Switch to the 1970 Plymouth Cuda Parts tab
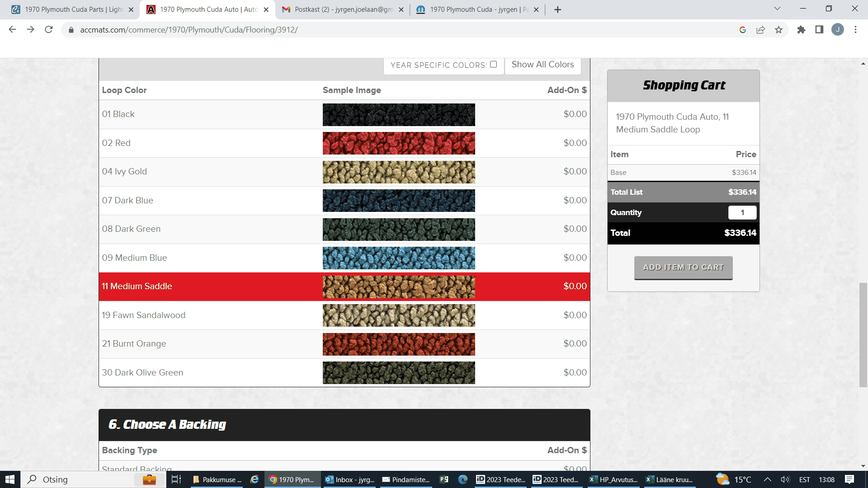Screen dimensions: 868x488 (x=72, y=9)
